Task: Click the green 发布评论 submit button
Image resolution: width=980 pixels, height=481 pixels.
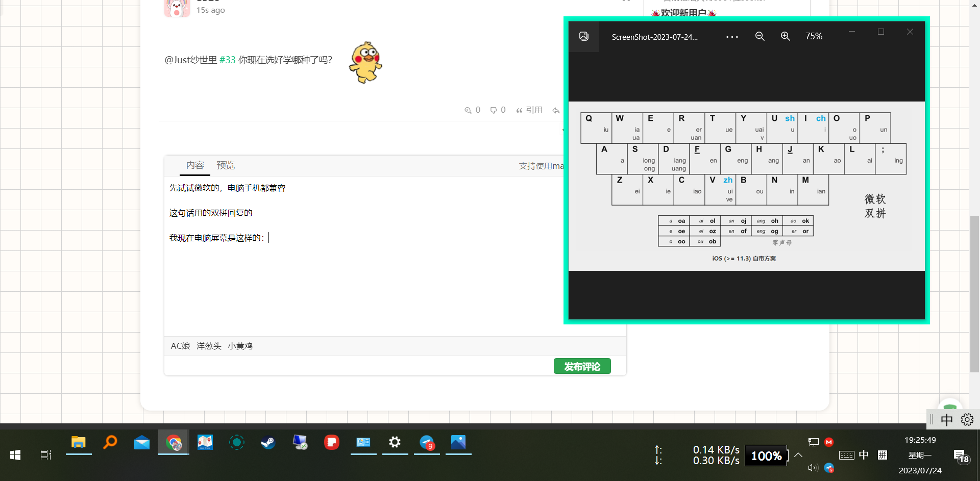Action: coord(582,366)
